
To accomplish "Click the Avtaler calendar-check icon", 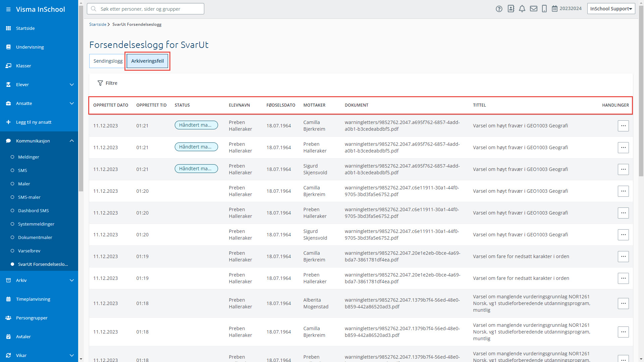I will [x=8, y=337].
